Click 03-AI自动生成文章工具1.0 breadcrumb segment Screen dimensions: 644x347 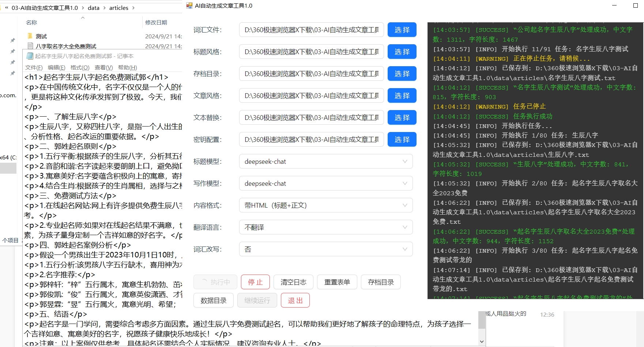pos(45,8)
